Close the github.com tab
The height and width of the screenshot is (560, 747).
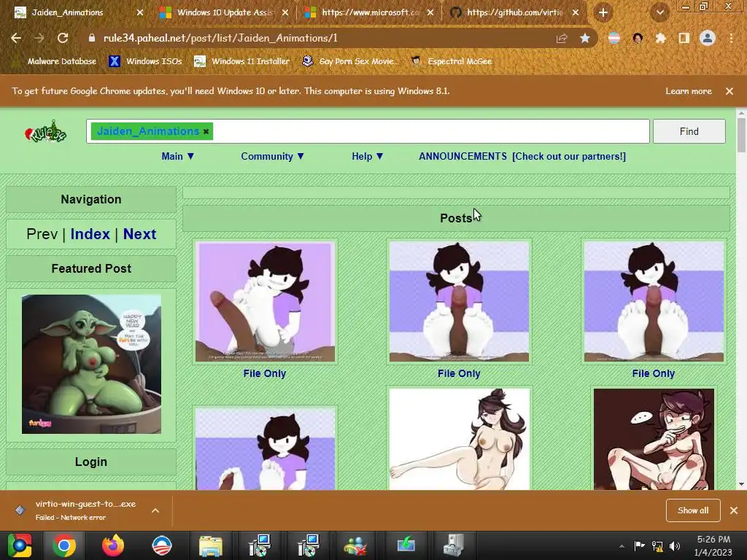coord(576,12)
